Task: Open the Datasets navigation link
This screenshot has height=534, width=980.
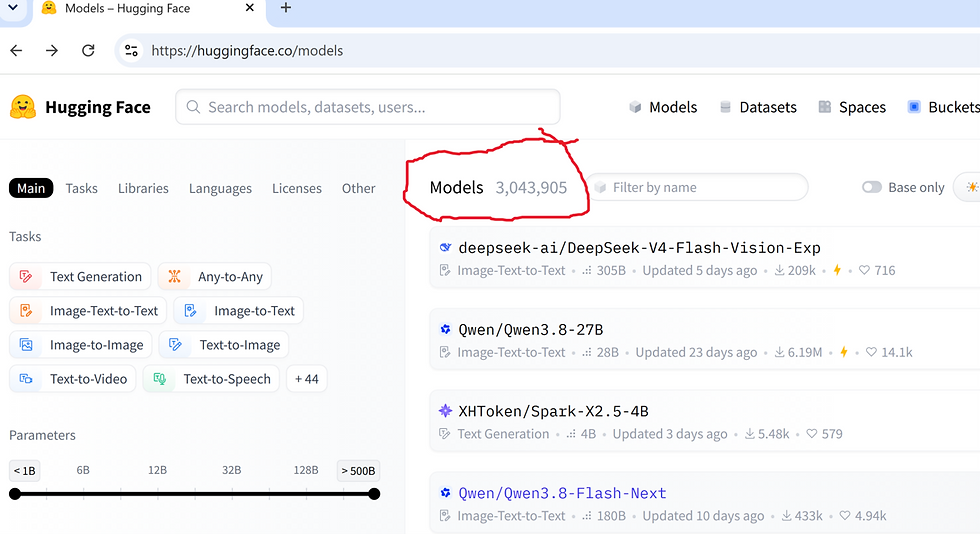Action: [x=758, y=107]
